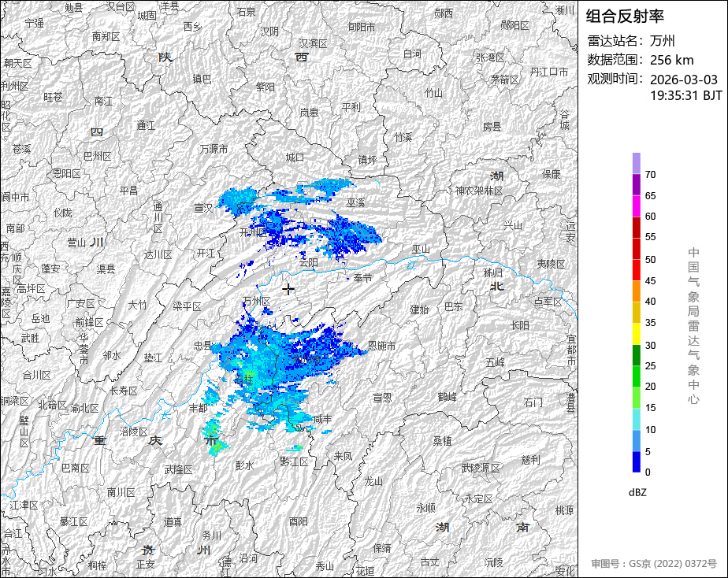Image resolution: width=728 pixels, height=578 pixels.
Task: Click the 巫山 county label
Action: tap(421, 250)
